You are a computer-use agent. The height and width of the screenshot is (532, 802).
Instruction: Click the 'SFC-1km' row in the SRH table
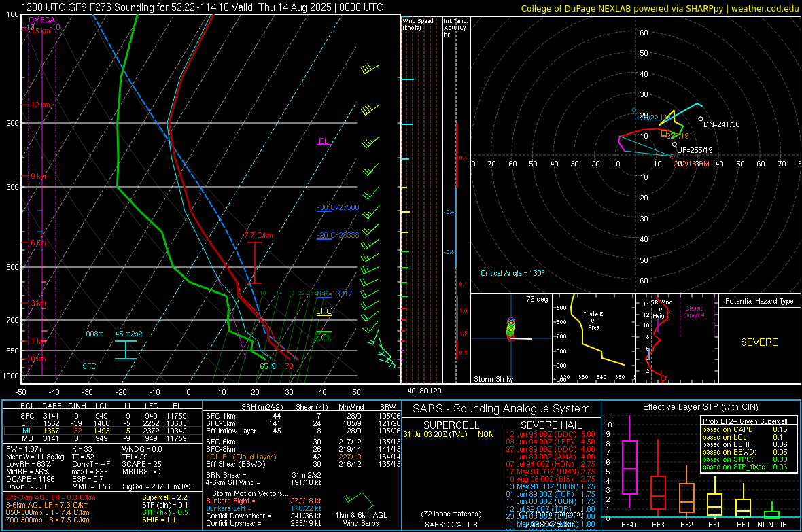click(303, 416)
